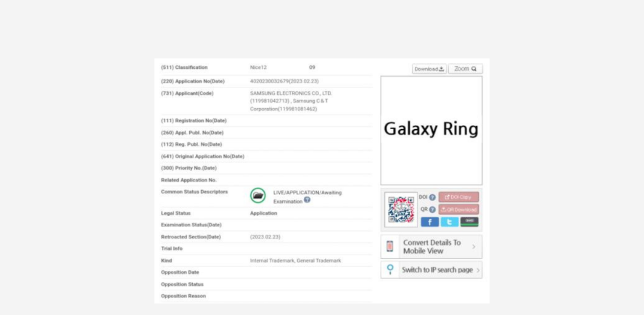Click the Opposition Status label

pos(182,284)
